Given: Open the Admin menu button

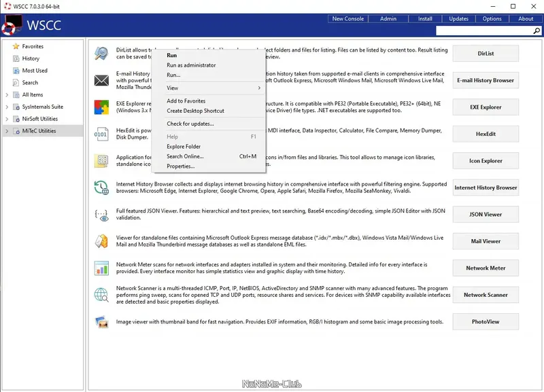Looking at the screenshot, I should 388,19.
